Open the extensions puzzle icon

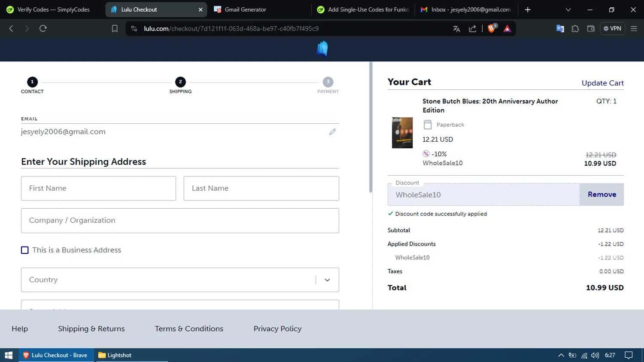pos(575,29)
